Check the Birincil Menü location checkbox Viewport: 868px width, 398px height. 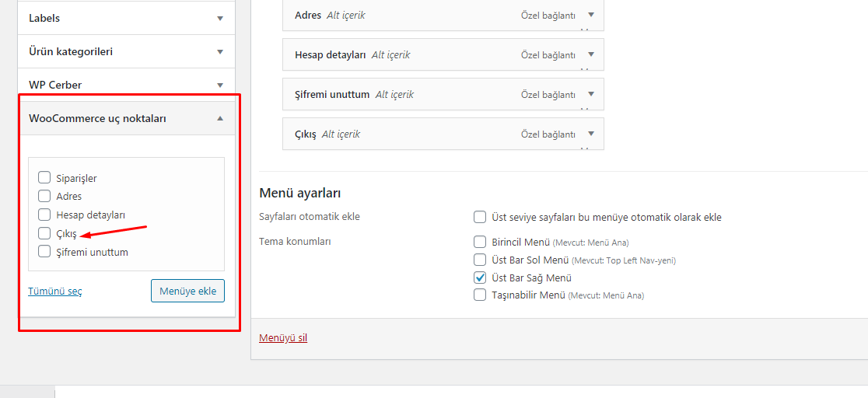click(480, 242)
